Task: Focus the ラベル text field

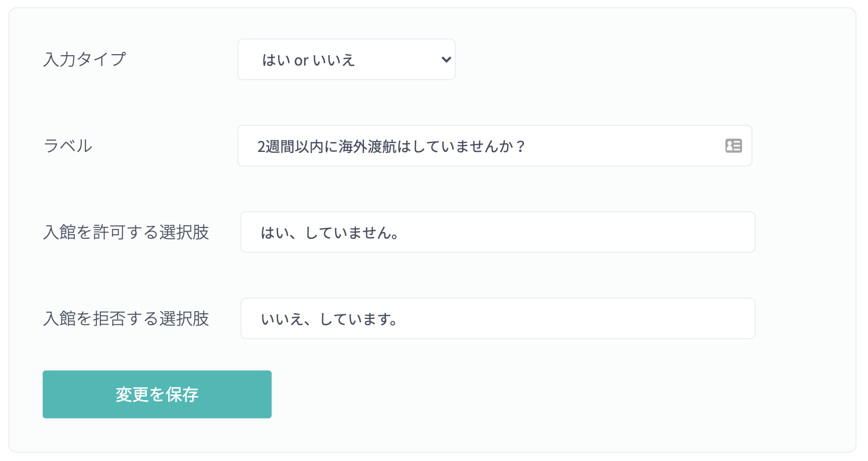Action: pyautogui.click(x=495, y=146)
